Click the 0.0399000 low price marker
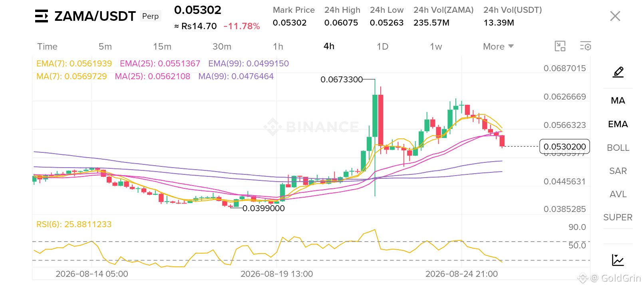The image size is (644, 288). pos(264,208)
